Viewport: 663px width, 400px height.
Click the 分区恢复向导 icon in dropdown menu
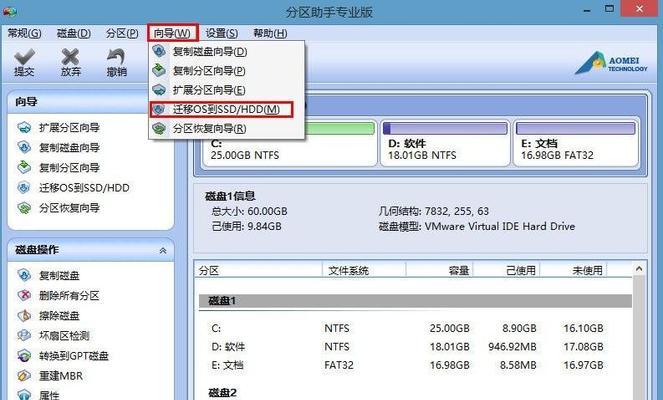pyautogui.click(x=159, y=128)
